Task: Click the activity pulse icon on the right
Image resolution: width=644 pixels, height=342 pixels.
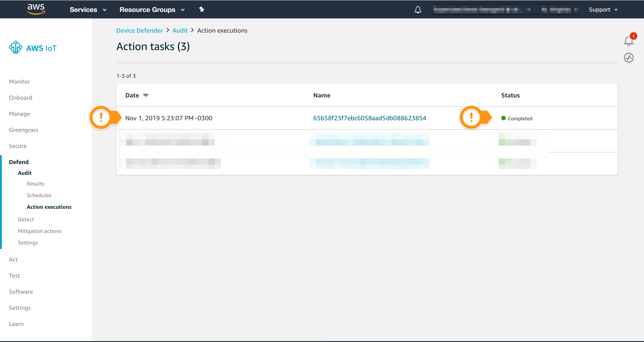Action: [x=629, y=58]
